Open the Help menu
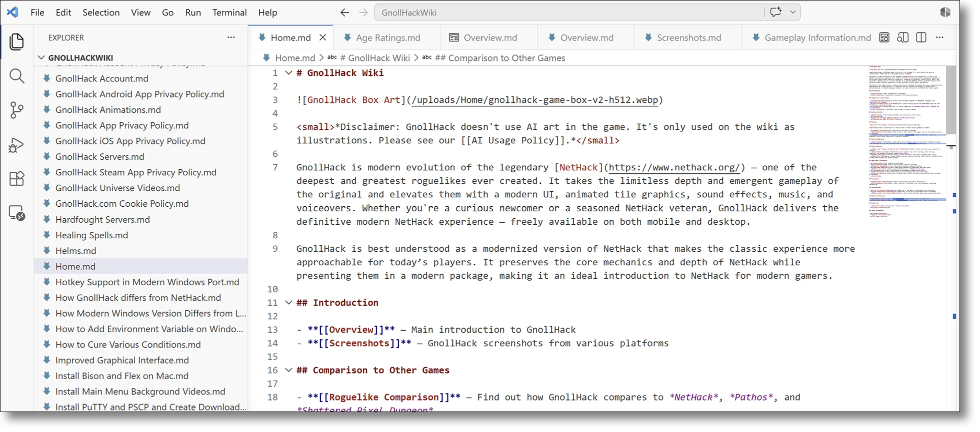The width and height of the screenshot is (980, 432). [267, 12]
